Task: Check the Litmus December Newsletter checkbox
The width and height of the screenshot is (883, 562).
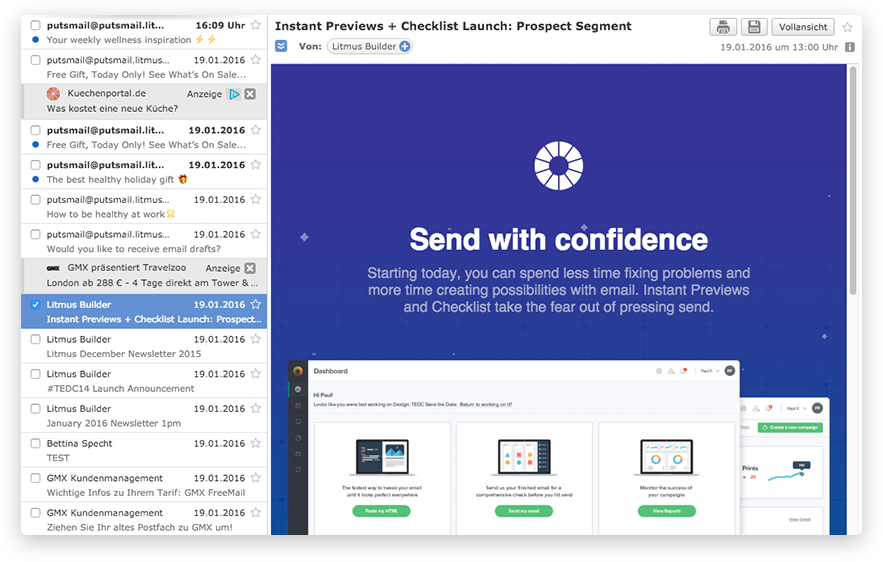Action: click(35, 339)
